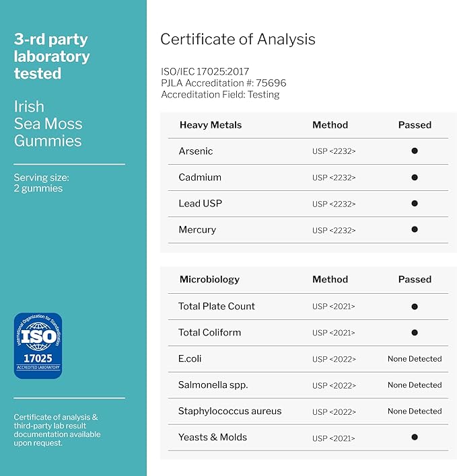Click the Heavy Metals table header
The height and width of the screenshot is (476, 457).
[x=210, y=125]
